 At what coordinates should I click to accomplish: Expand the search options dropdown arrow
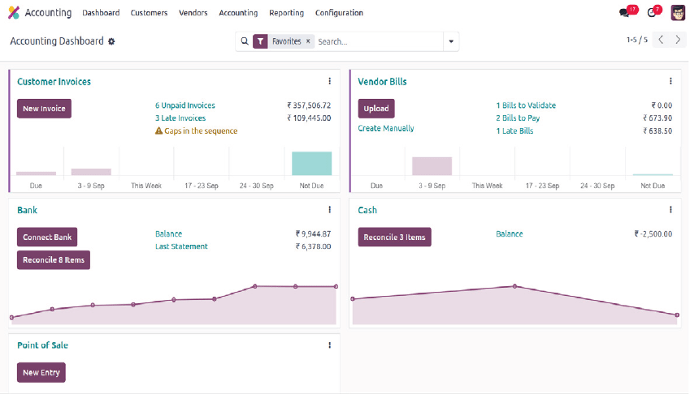[451, 41]
